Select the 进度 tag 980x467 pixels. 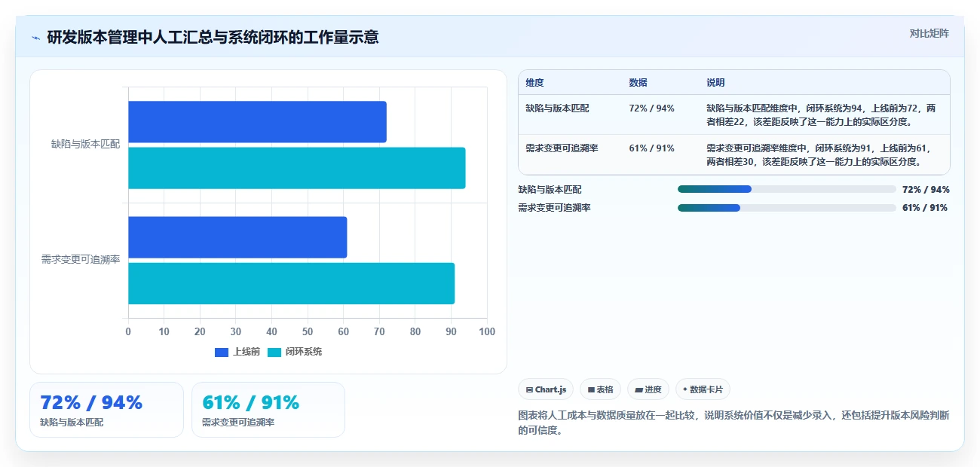tap(648, 389)
